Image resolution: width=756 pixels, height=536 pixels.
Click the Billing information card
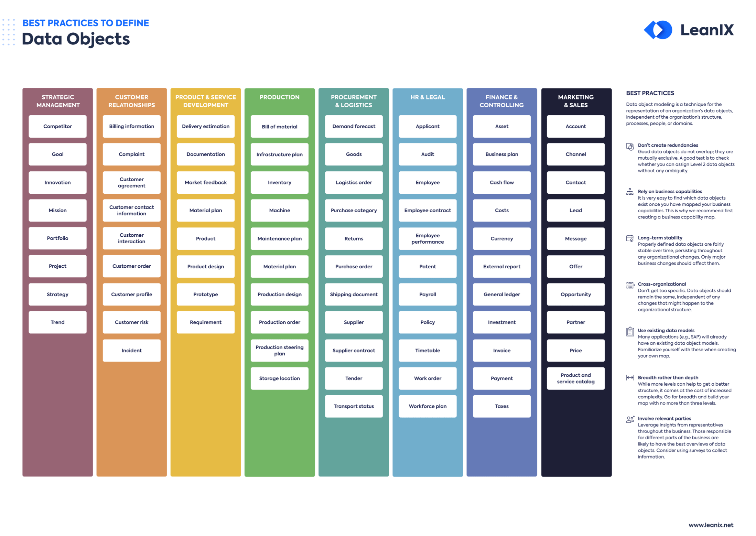(131, 126)
